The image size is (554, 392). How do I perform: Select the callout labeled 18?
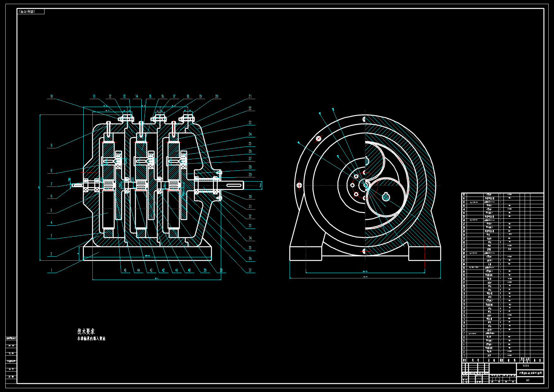point(188,97)
